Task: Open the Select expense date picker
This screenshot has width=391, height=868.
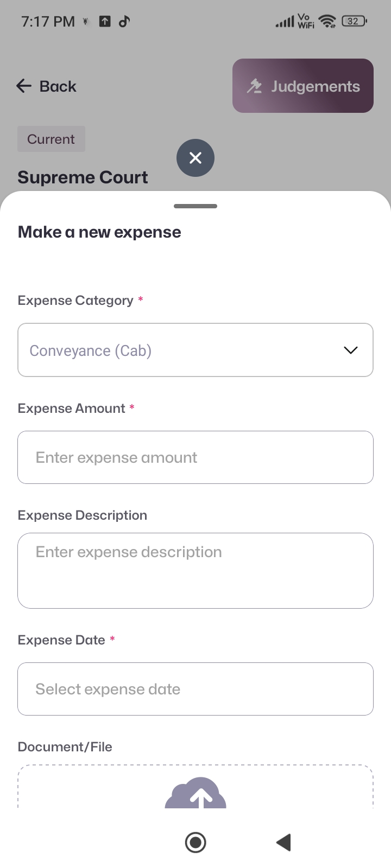Action: [x=195, y=689]
